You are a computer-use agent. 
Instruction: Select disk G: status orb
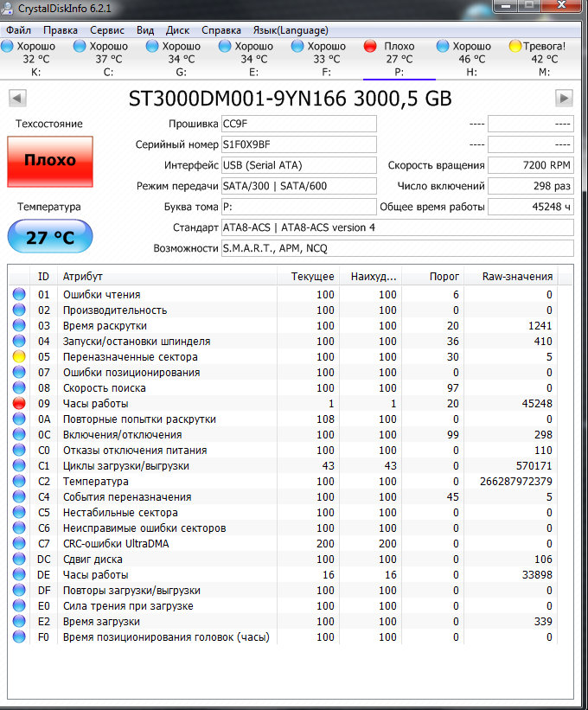coord(152,46)
